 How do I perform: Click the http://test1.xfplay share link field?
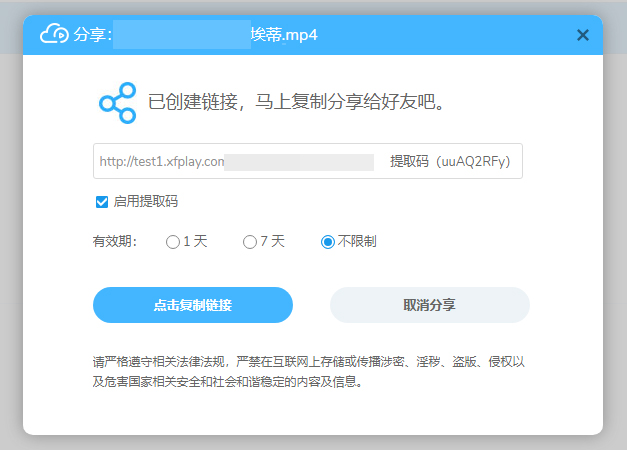(308, 161)
